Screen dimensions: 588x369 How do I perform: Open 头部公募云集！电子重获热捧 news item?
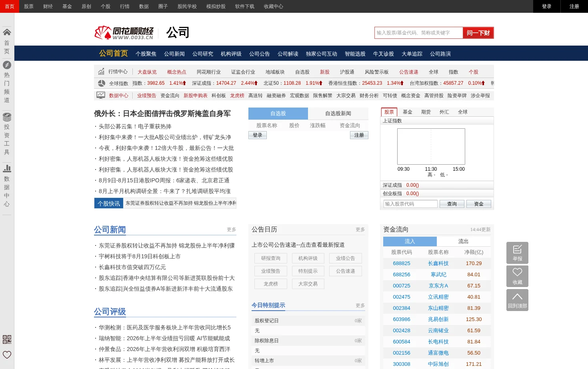pyautogui.click(x=135, y=126)
